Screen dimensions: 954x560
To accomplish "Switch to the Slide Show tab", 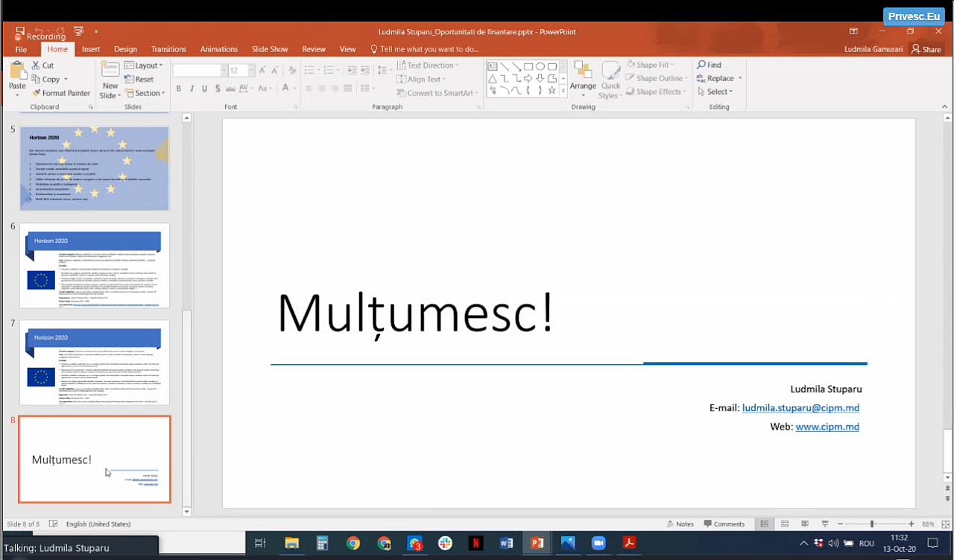I will click(269, 49).
